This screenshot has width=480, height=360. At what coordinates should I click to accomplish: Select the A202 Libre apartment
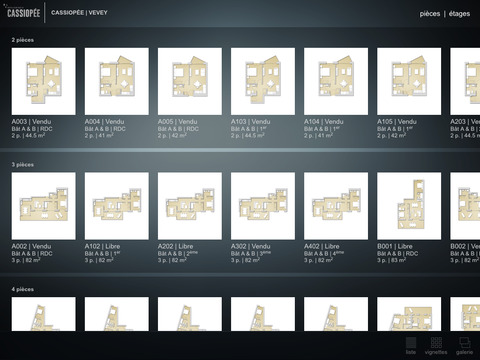tap(190, 206)
